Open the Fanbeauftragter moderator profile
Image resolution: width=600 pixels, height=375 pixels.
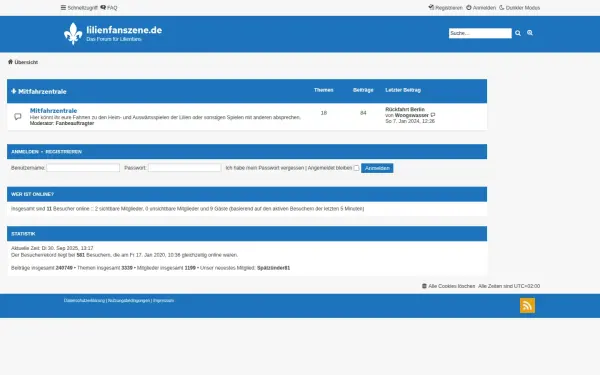click(x=75, y=123)
